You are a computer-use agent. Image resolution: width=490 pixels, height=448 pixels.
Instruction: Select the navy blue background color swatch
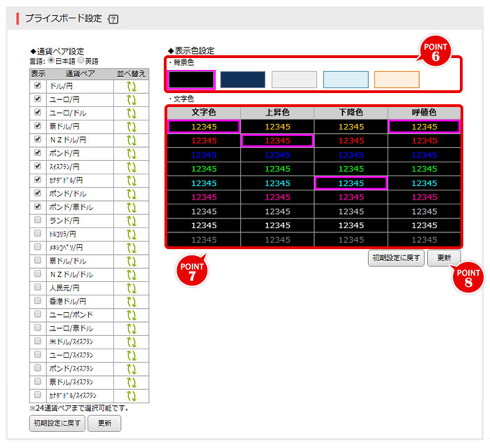click(x=243, y=80)
